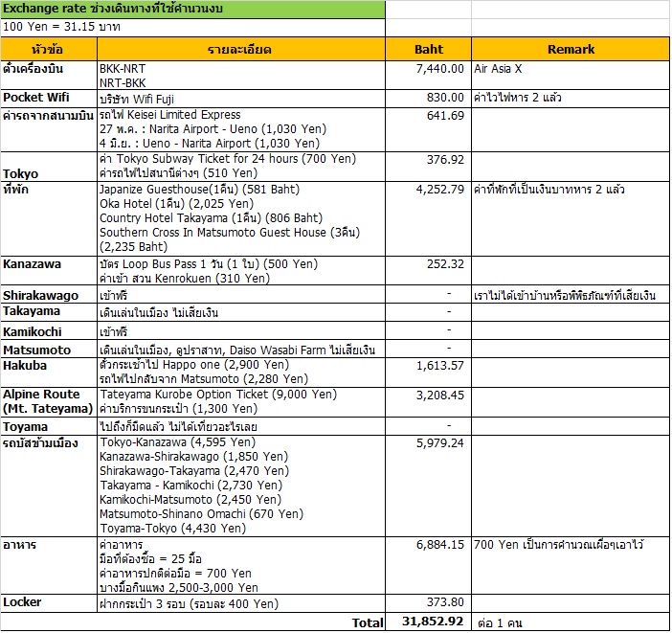
Task: Click the 3,208.45 amount cell
Action: click(x=428, y=402)
